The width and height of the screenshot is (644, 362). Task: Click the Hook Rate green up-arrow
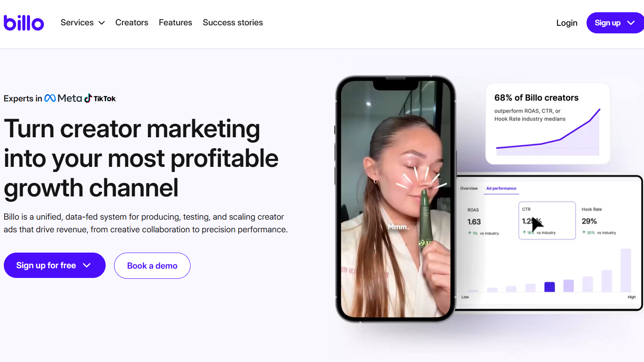coord(584,232)
